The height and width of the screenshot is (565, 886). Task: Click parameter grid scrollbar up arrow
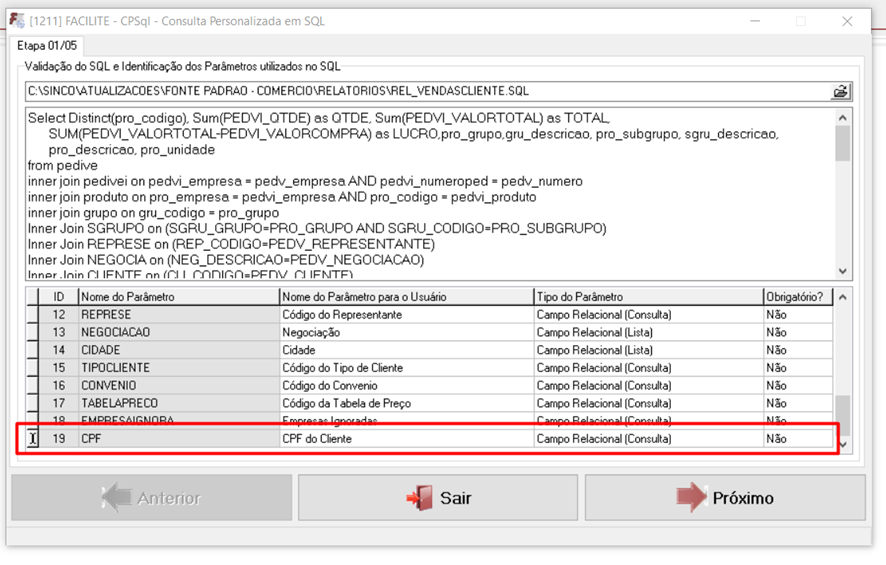pos(842,297)
